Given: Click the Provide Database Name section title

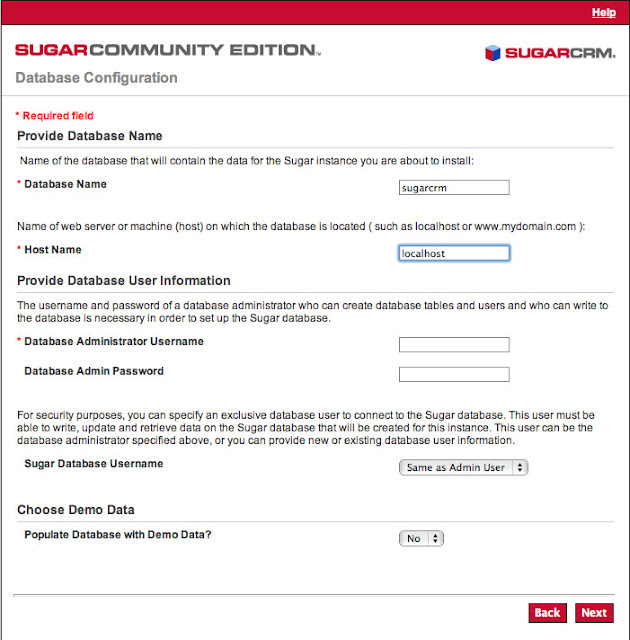Looking at the screenshot, I should (90, 136).
